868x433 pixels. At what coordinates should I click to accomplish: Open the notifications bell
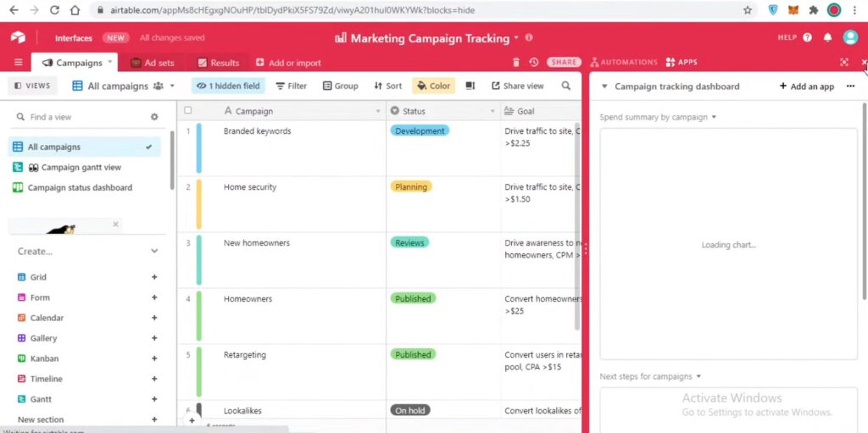coord(828,37)
